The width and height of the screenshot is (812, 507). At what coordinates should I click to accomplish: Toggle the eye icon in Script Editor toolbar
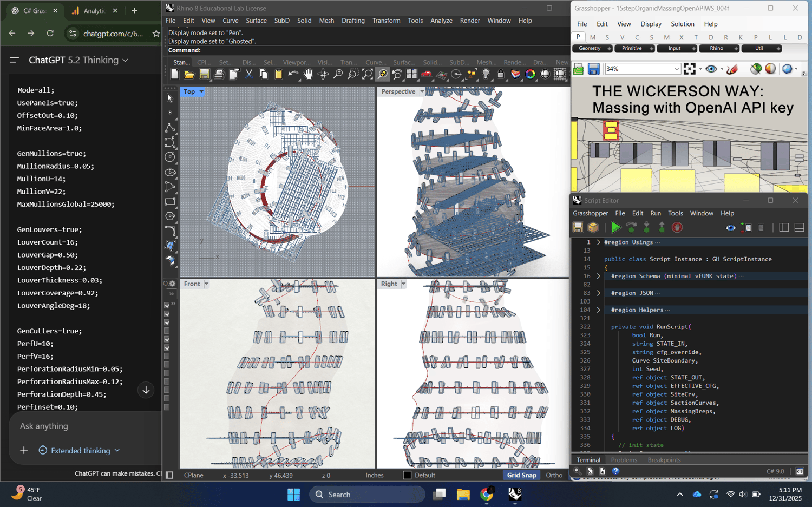[x=731, y=228]
